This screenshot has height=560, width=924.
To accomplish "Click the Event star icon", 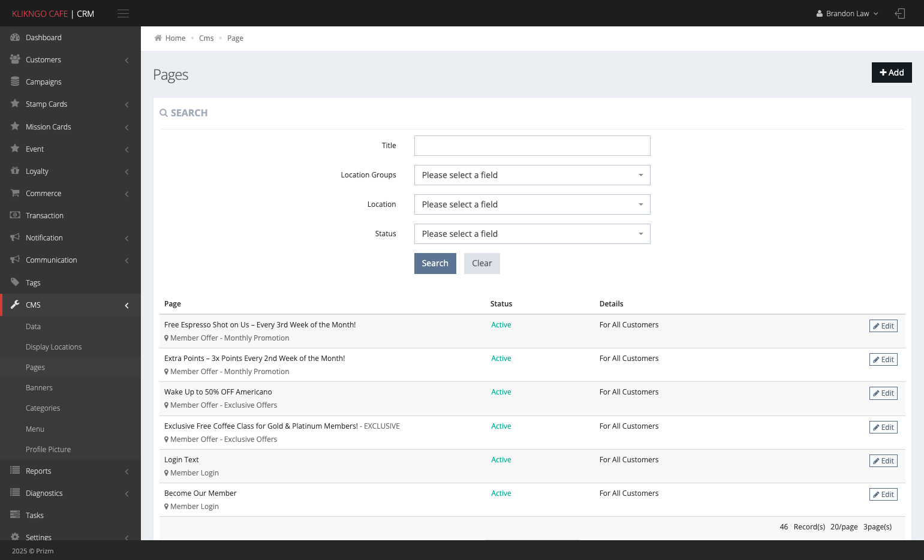I will [15, 149].
